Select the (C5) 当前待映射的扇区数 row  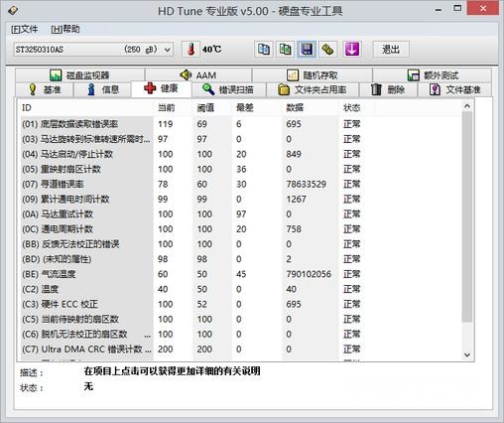point(191,319)
